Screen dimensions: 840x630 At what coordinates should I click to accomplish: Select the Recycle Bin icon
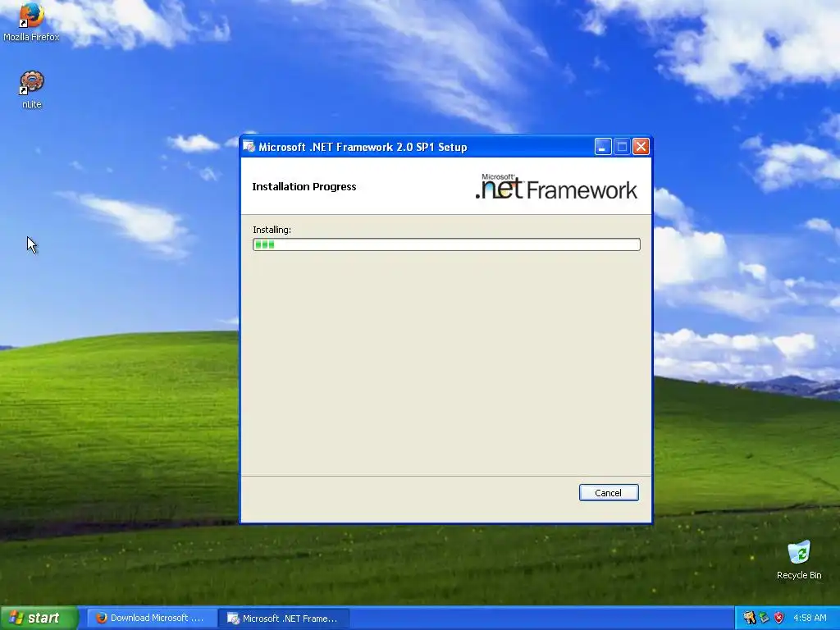point(799,560)
